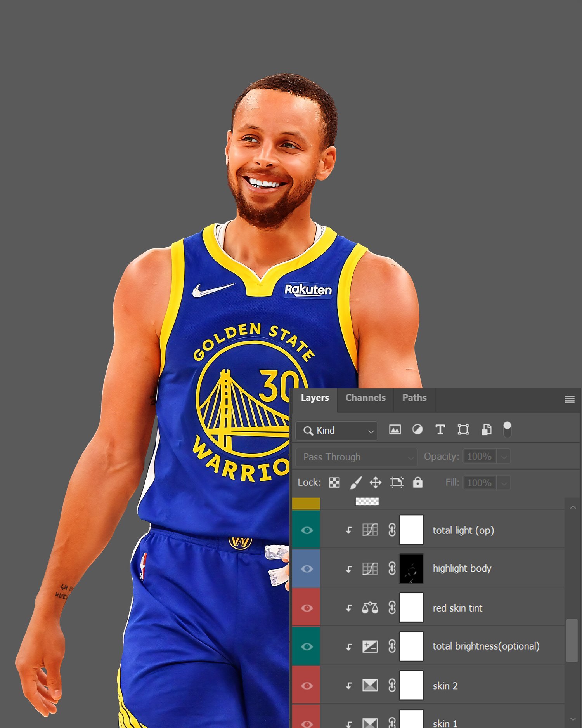Screen dimensions: 582x728
Task: Click the clipping arrow on highlight body
Action: 349,569
